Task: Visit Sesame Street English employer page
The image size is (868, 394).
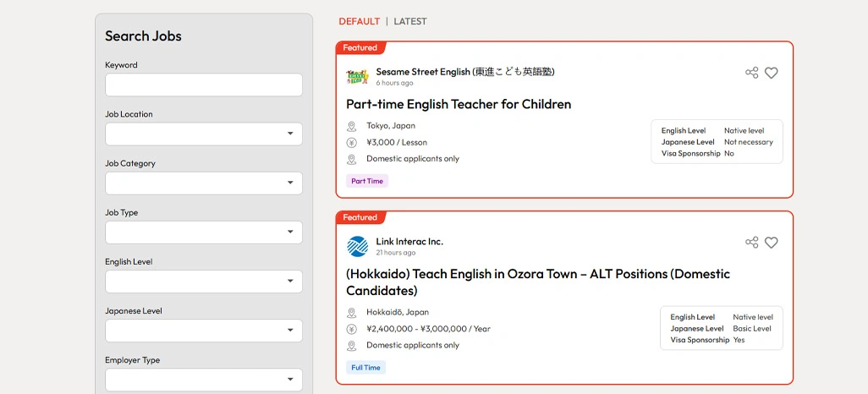Action: tap(465, 71)
